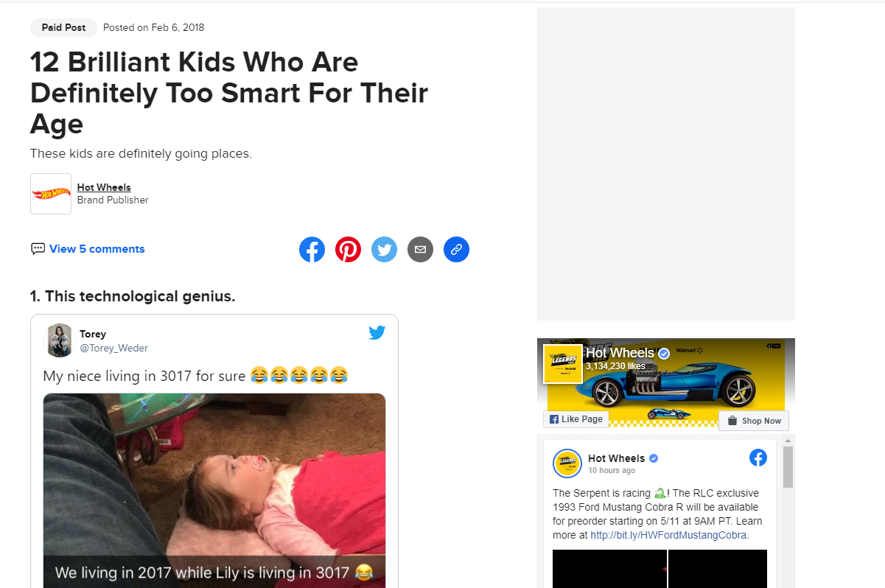
Task: Open the bit.ly HWFordMustangCobra link
Action: [668, 535]
